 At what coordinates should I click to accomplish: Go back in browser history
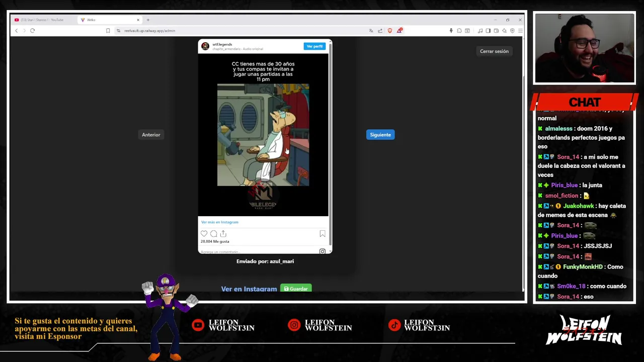(16, 31)
